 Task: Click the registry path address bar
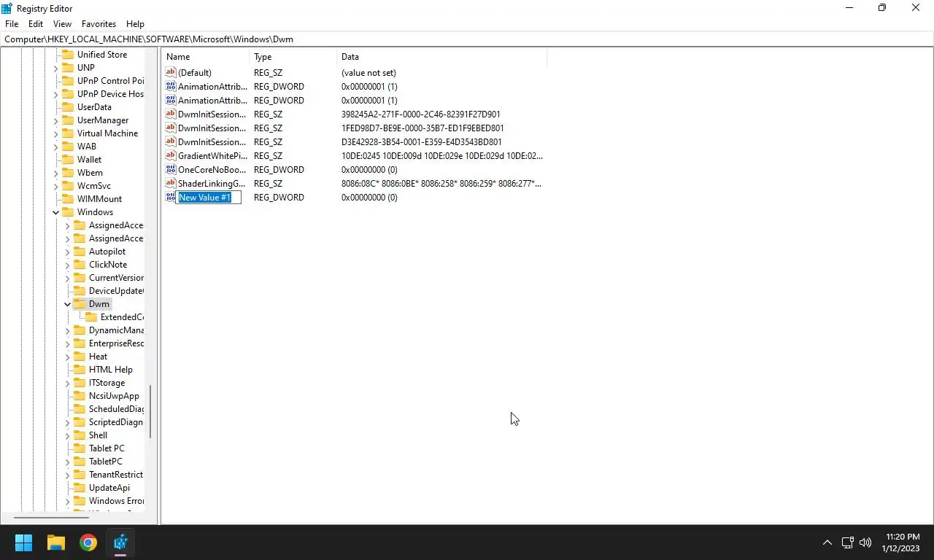pos(467,39)
